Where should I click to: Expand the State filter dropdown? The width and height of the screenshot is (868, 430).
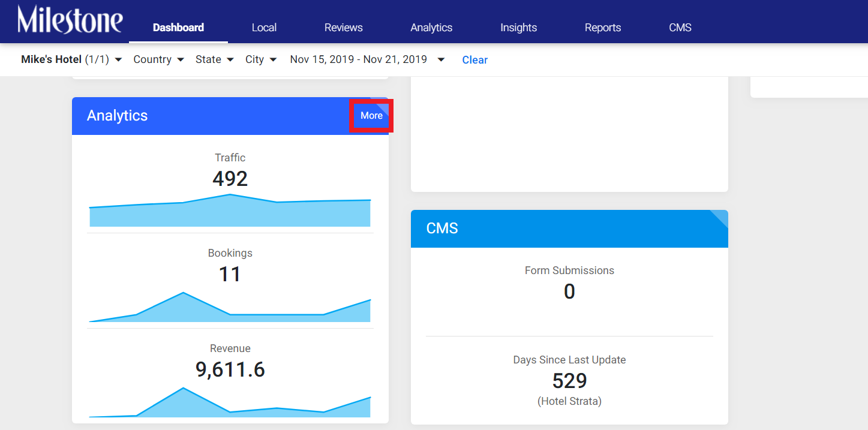pos(214,59)
